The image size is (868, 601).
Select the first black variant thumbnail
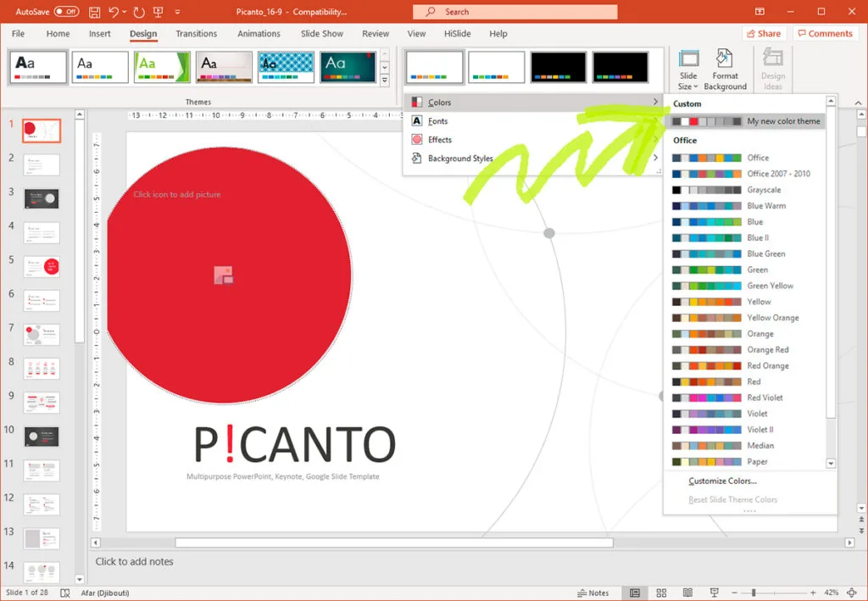(x=559, y=67)
